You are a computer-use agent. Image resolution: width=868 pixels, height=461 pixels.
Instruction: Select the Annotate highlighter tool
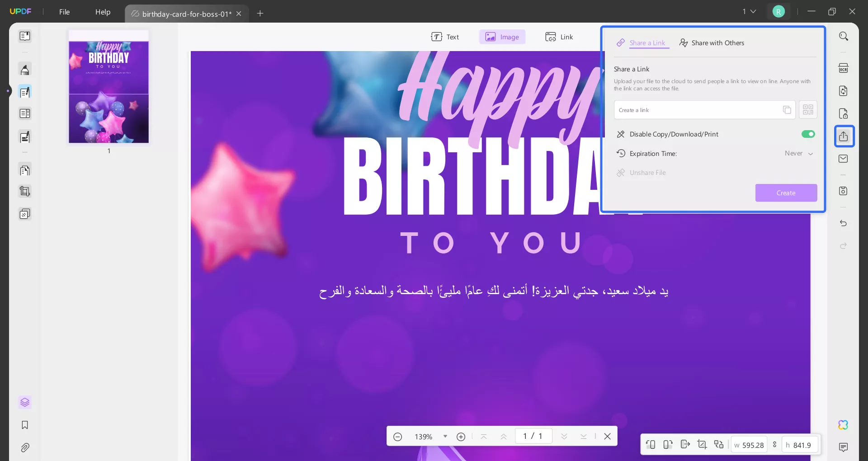pyautogui.click(x=25, y=69)
